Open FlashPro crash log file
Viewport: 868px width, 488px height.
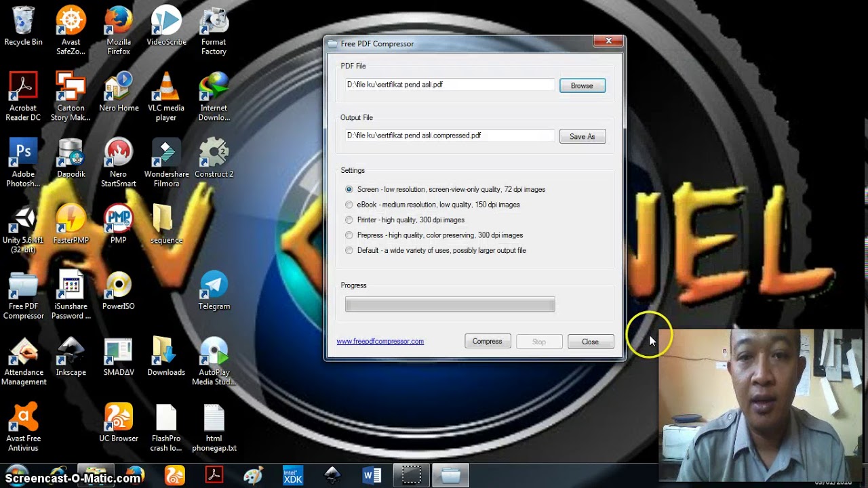tap(166, 427)
